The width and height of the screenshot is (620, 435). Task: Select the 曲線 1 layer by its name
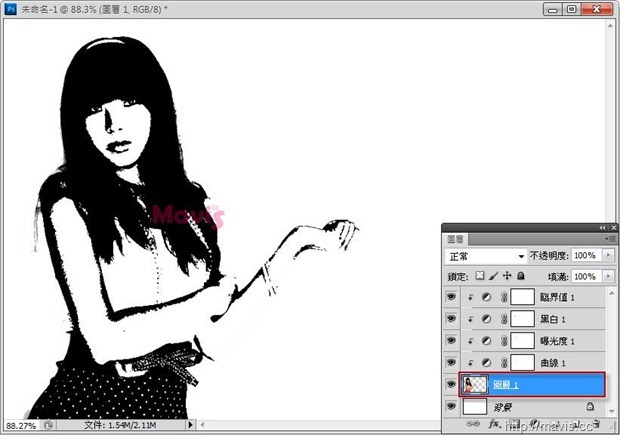pyautogui.click(x=553, y=363)
